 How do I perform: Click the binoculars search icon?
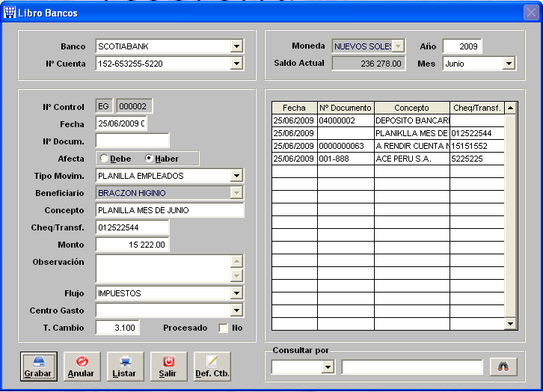coord(503,367)
